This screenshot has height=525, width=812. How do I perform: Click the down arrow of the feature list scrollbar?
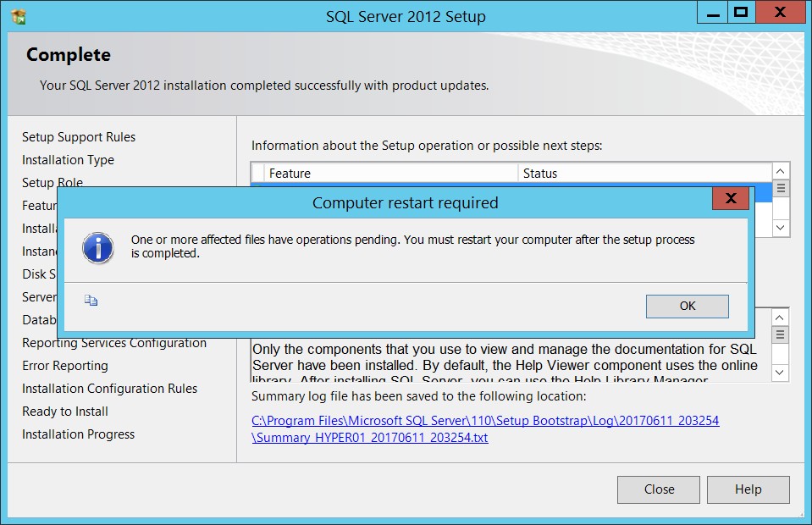point(781,227)
